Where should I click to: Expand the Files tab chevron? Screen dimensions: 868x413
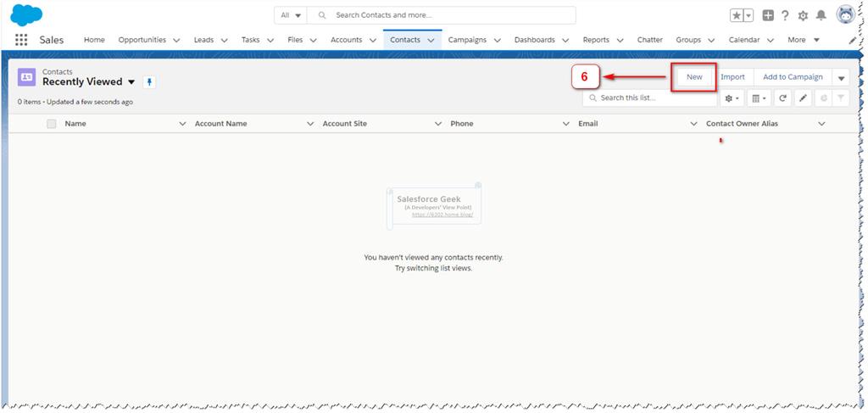coord(314,41)
